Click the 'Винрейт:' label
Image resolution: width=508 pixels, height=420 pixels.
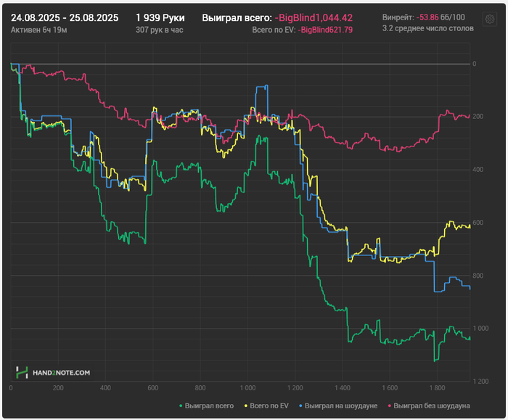pyautogui.click(x=398, y=17)
